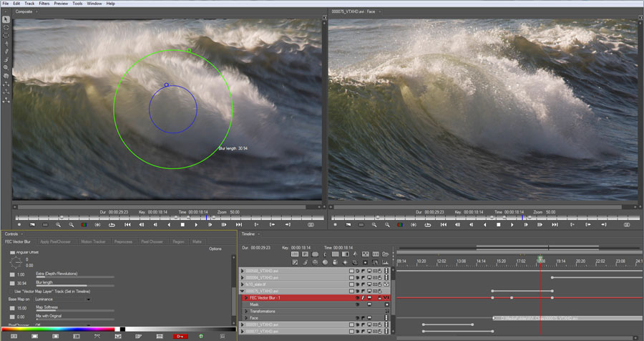Toggle the checkbox on the 000091_VTXHD.avi track
The image size is (644, 341).
tap(351, 325)
